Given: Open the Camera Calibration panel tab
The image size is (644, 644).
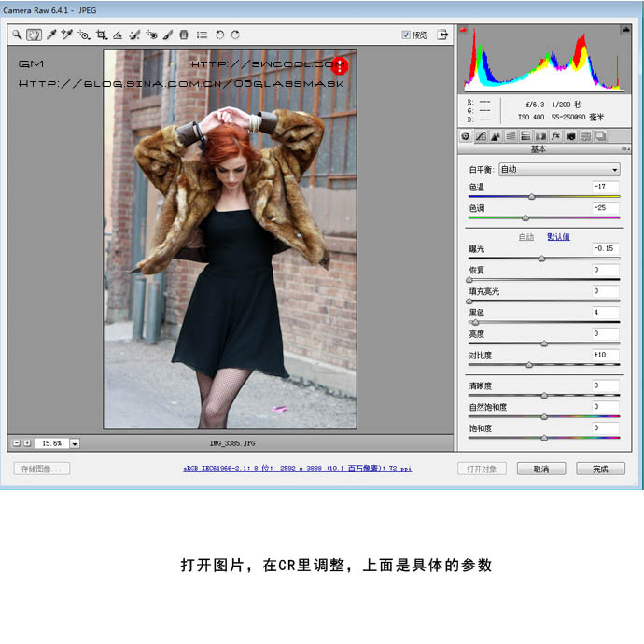Looking at the screenshot, I should click(x=570, y=136).
